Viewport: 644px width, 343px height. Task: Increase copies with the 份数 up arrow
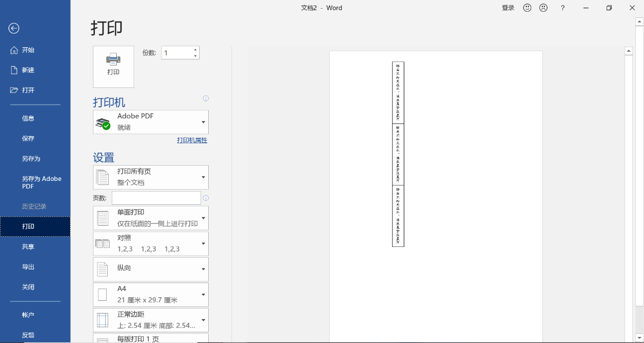click(196, 49)
